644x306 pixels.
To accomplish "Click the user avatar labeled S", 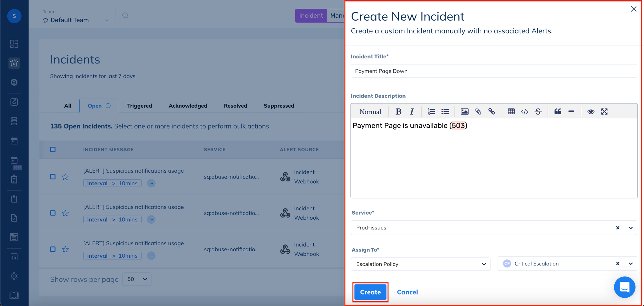I will (x=14, y=16).
